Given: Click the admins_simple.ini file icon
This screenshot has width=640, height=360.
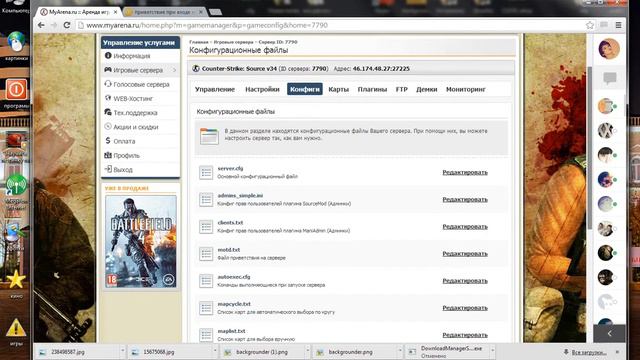Looking at the screenshot, I should coord(206,200).
